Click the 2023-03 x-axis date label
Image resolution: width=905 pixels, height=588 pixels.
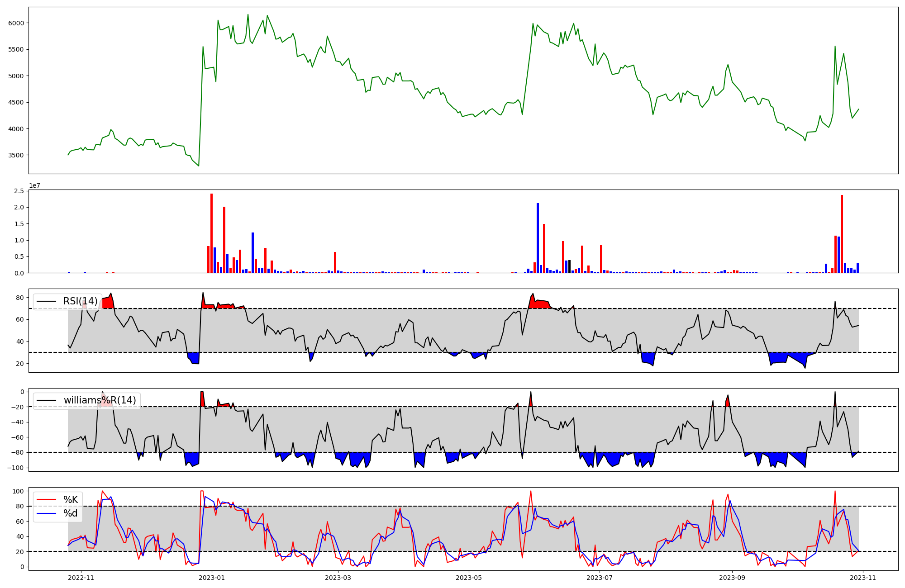(338, 578)
